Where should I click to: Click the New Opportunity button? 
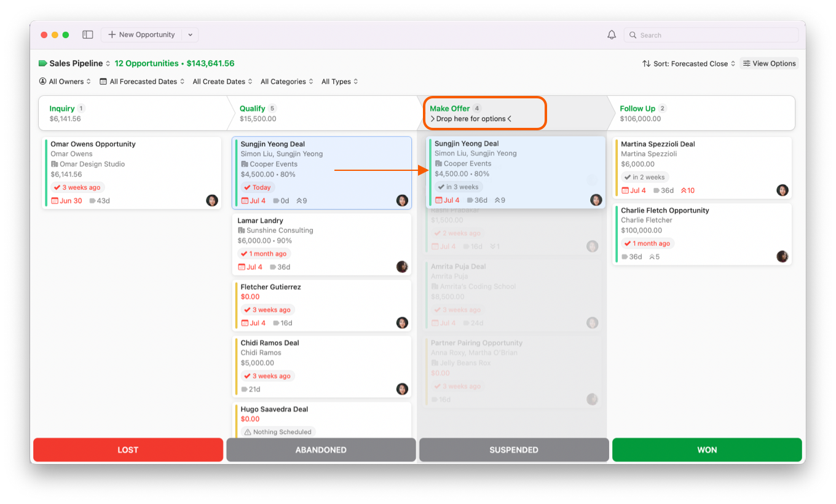tap(141, 35)
